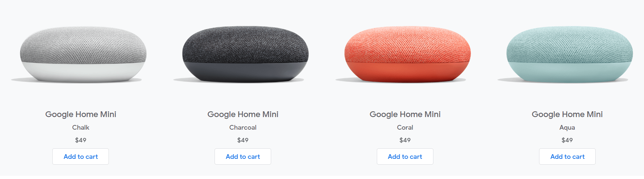This screenshot has height=179, width=644.
Task: Select the Chalk color label
Action: pyautogui.click(x=81, y=127)
